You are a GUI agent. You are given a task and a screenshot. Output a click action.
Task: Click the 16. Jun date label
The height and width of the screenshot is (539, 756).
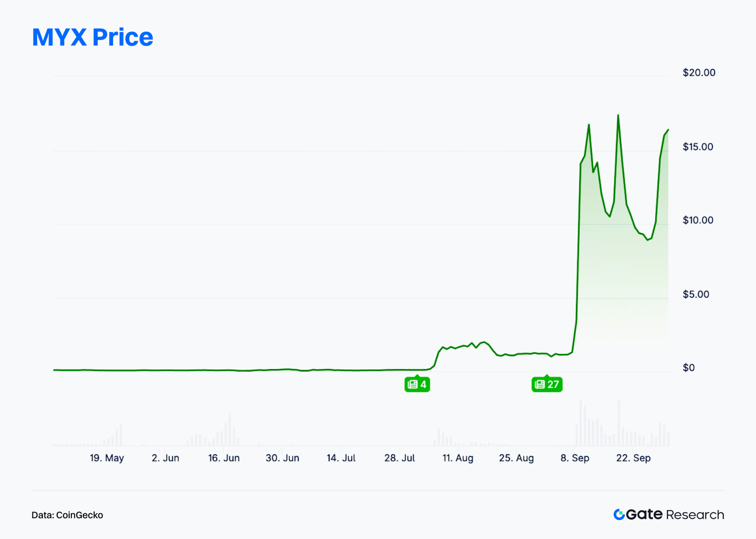(224, 458)
